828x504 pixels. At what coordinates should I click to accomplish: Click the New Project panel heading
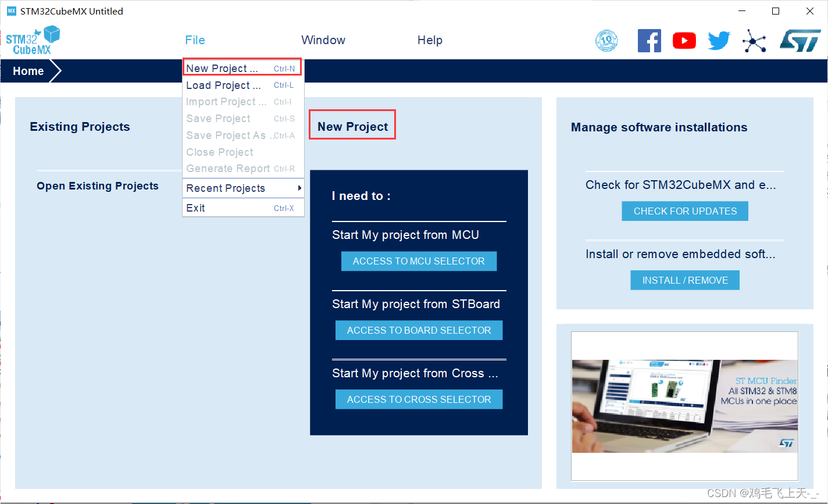coord(353,127)
